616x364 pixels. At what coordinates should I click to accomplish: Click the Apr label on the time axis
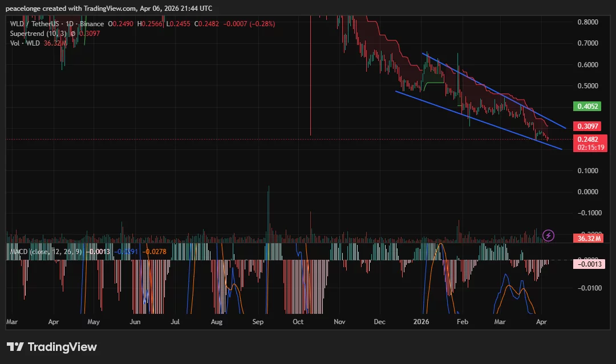point(541,322)
